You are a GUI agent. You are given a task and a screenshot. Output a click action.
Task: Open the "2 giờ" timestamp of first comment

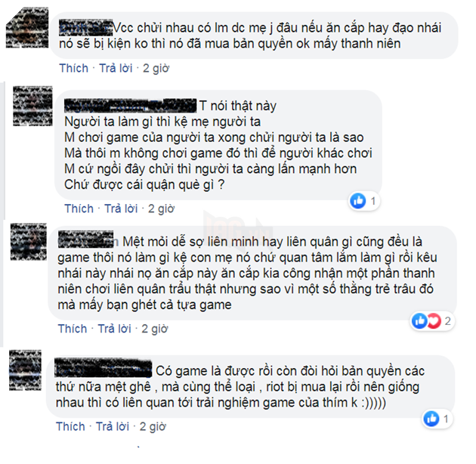(x=156, y=68)
